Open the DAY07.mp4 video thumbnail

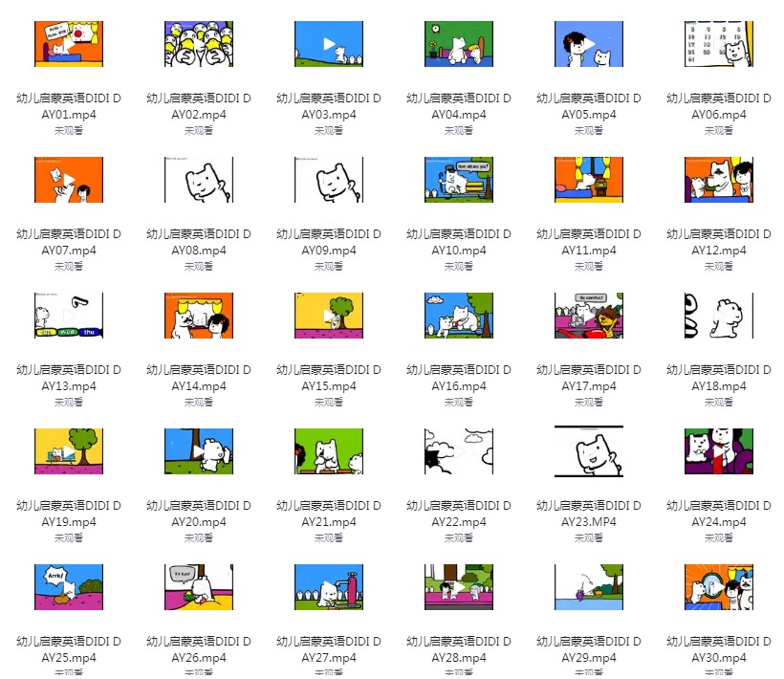[x=69, y=180]
